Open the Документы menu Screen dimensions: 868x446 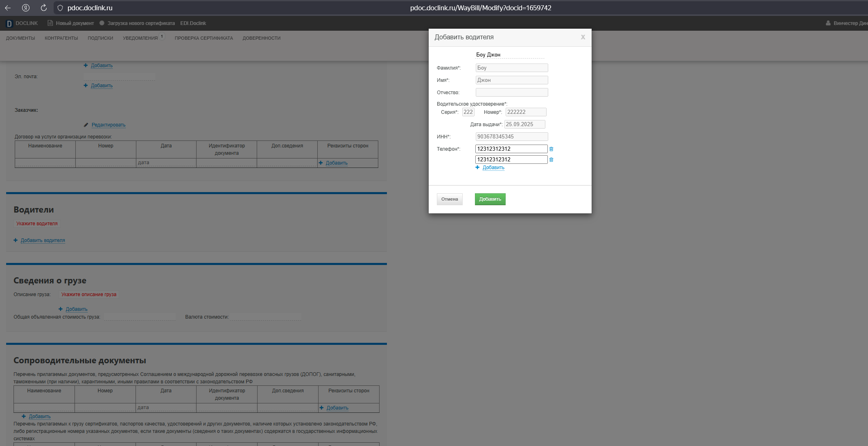(20, 38)
